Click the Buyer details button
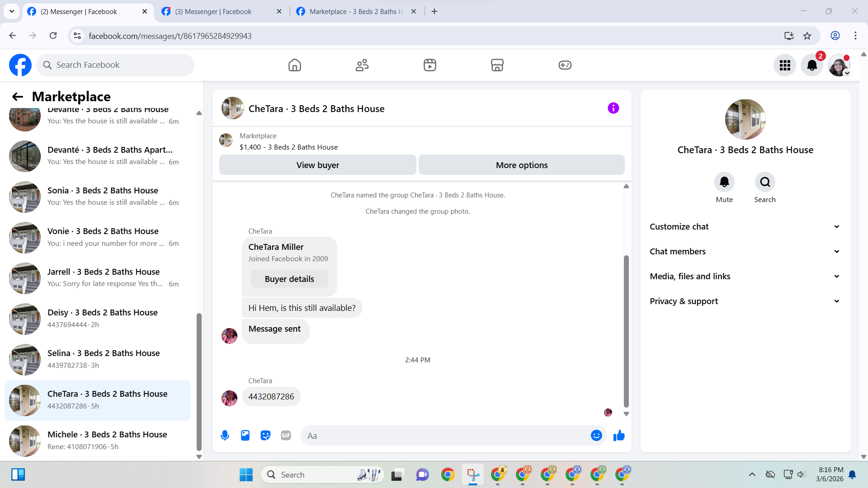Image resolution: width=868 pixels, height=488 pixels. click(289, 279)
